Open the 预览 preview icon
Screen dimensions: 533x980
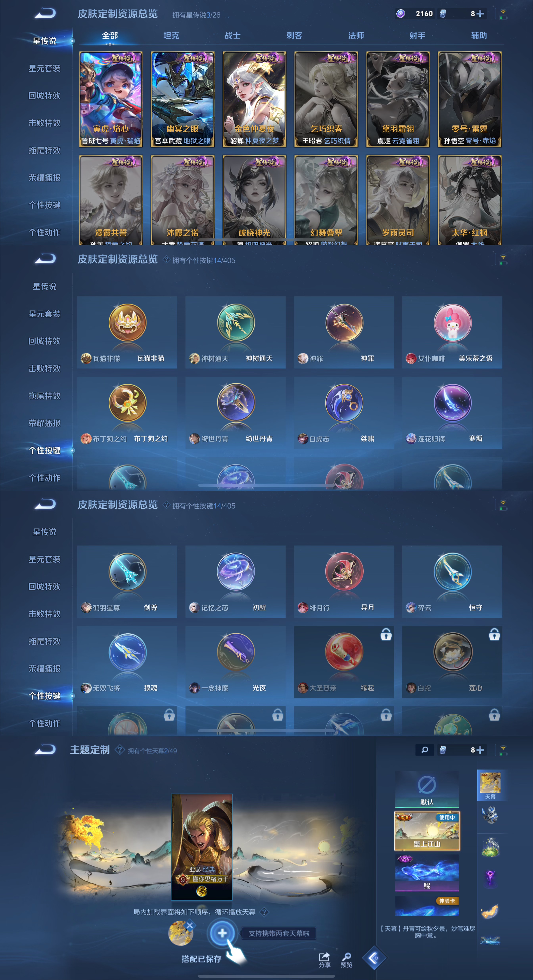coord(346,959)
